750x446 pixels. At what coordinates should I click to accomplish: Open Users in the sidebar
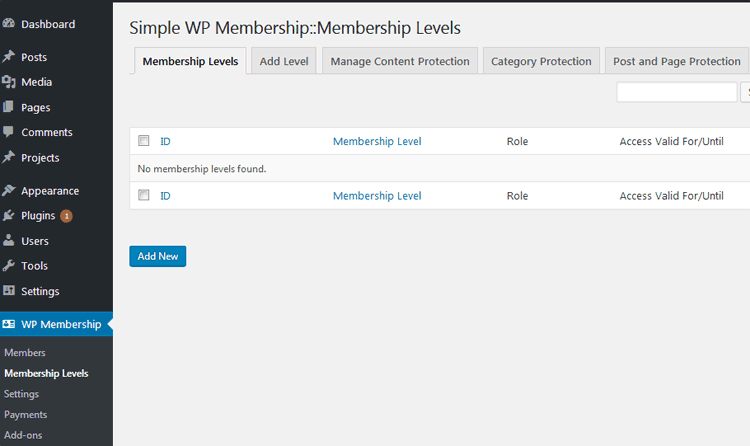coord(35,241)
